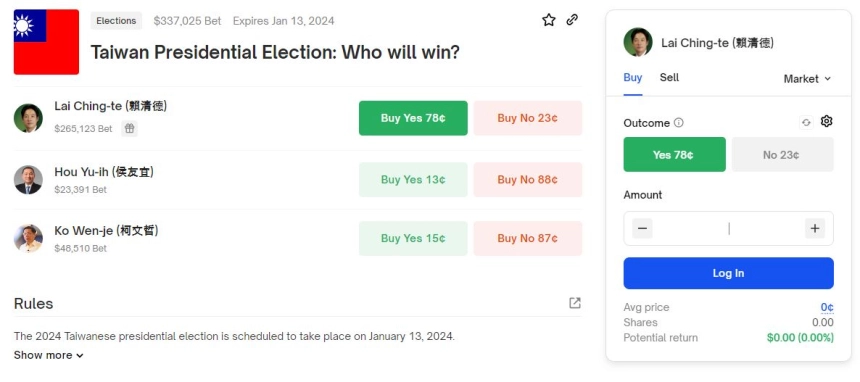Open the Market order type dropdown
Screen dimensions: 860x382
click(x=807, y=79)
